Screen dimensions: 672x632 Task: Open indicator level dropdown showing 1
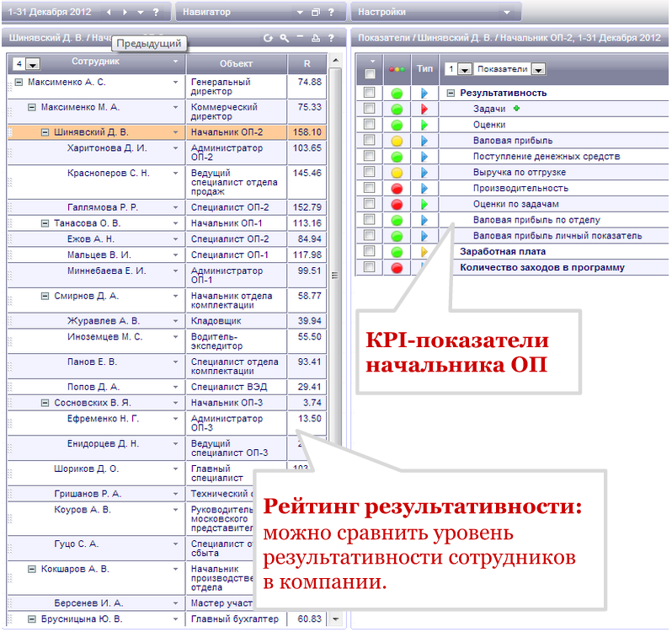(x=465, y=69)
